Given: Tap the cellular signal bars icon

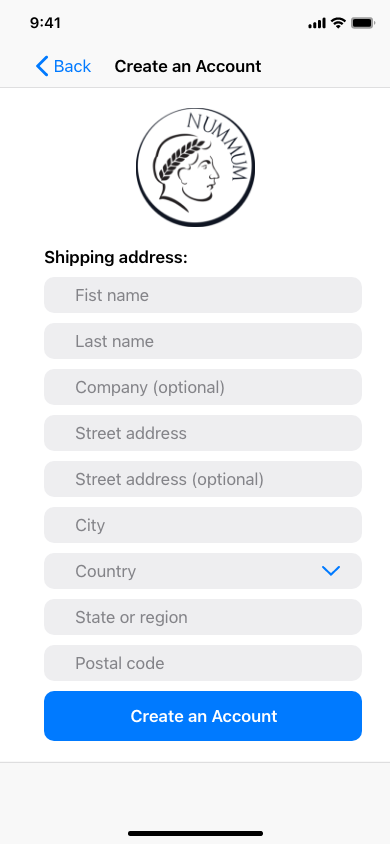Looking at the screenshot, I should [317, 23].
